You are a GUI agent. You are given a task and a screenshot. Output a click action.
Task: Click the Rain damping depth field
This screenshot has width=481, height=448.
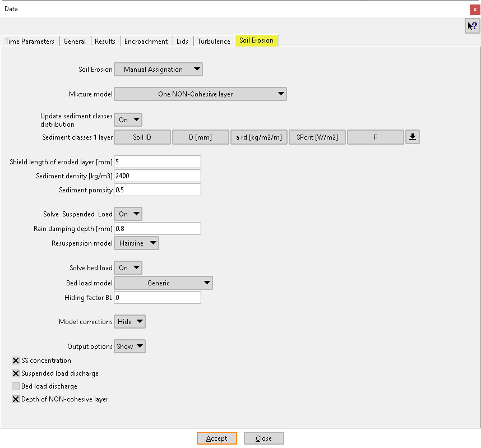[x=157, y=229]
